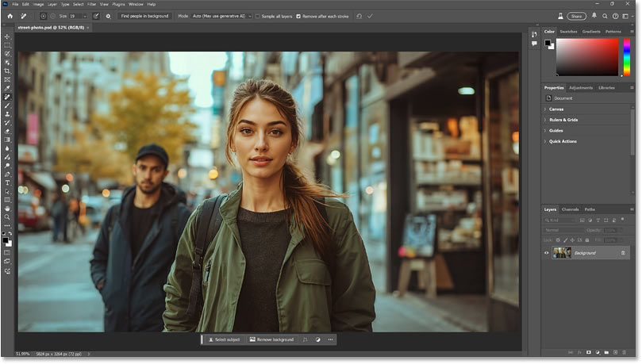Click the hue spectrum slider

tap(626, 57)
